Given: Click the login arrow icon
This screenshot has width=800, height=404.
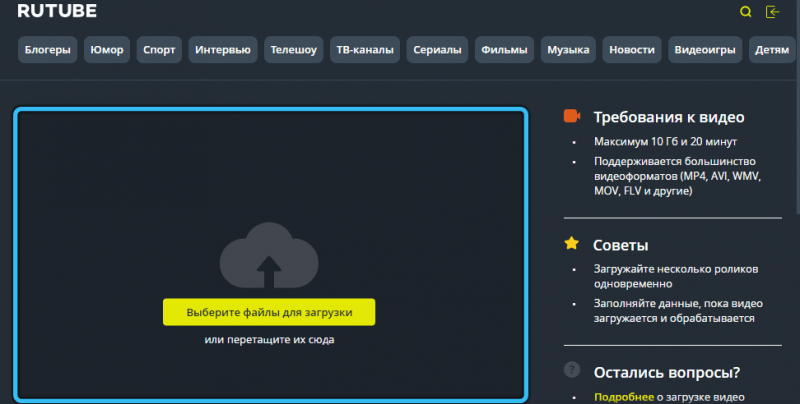Looking at the screenshot, I should 772,12.
